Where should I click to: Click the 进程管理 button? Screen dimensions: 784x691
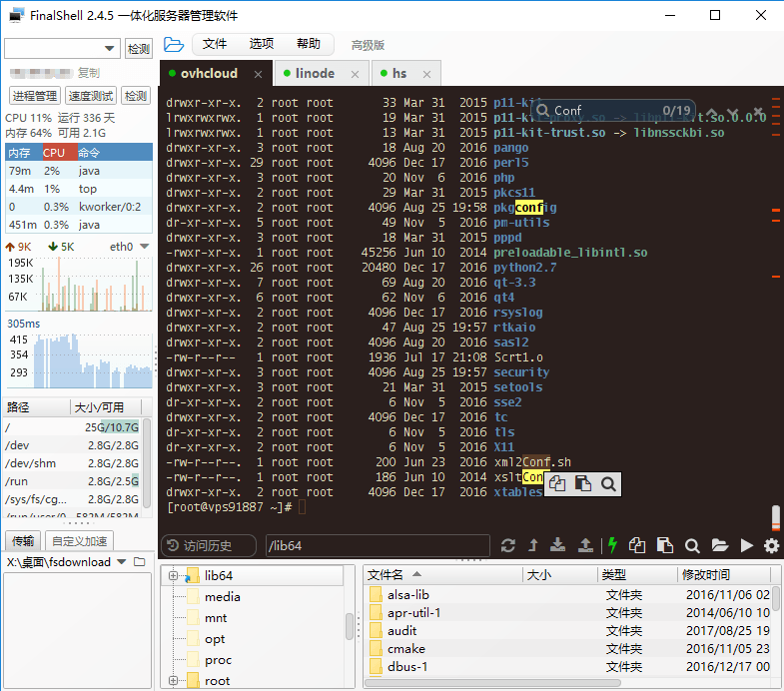click(x=34, y=96)
